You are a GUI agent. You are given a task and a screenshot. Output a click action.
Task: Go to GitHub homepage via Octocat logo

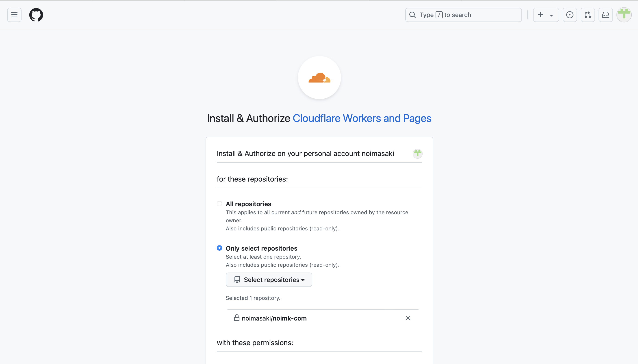click(x=36, y=15)
